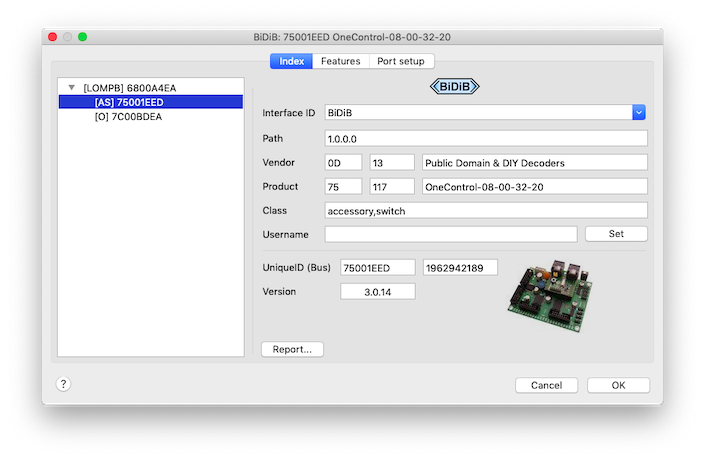Select the Index tab

click(292, 61)
